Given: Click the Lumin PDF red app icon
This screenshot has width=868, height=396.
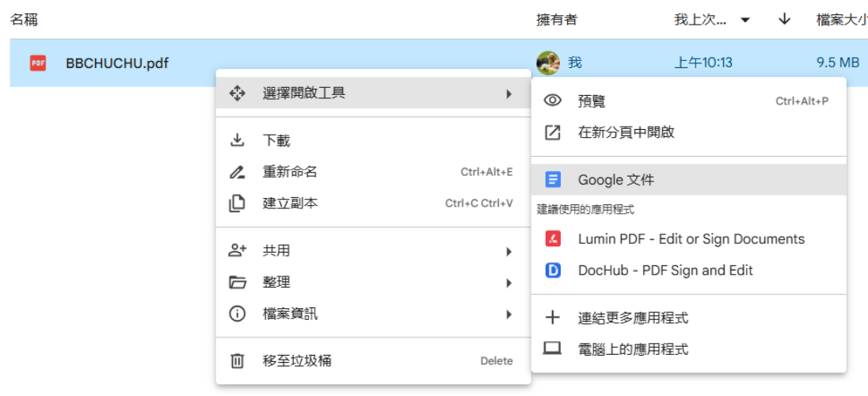Looking at the screenshot, I should pos(553,239).
